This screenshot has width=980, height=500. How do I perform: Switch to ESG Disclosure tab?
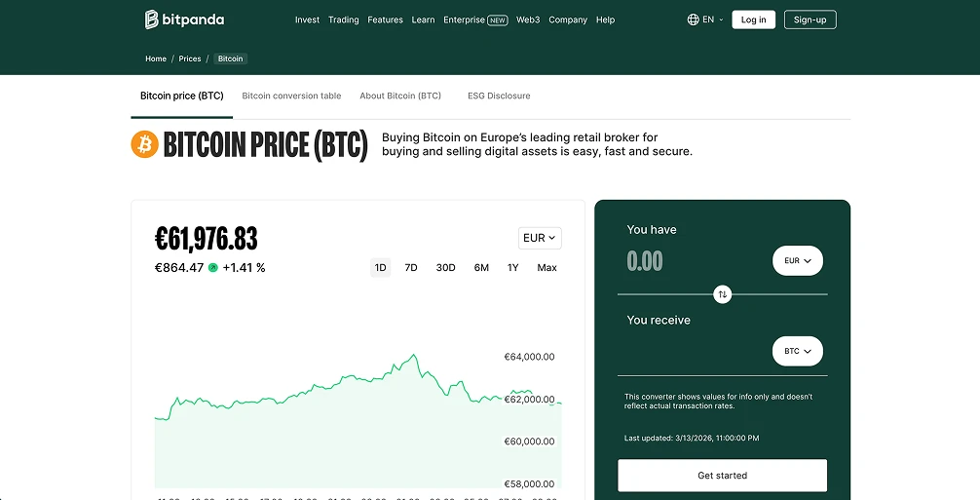point(499,96)
